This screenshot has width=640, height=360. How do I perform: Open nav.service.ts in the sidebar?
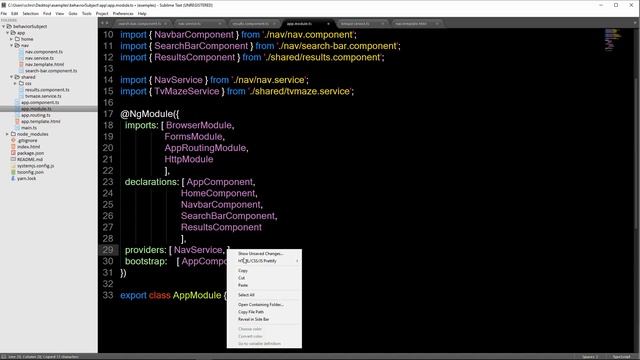pos(39,58)
